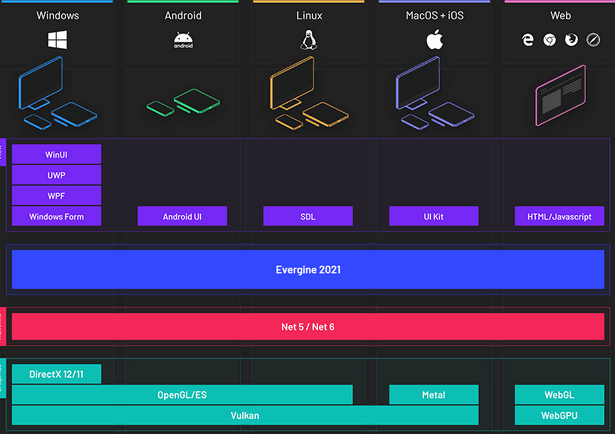The width and height of the screenshot is (615, 434).
Task: Click the Evergine 2021 blue bar
Action: click(x=308, y=269)
